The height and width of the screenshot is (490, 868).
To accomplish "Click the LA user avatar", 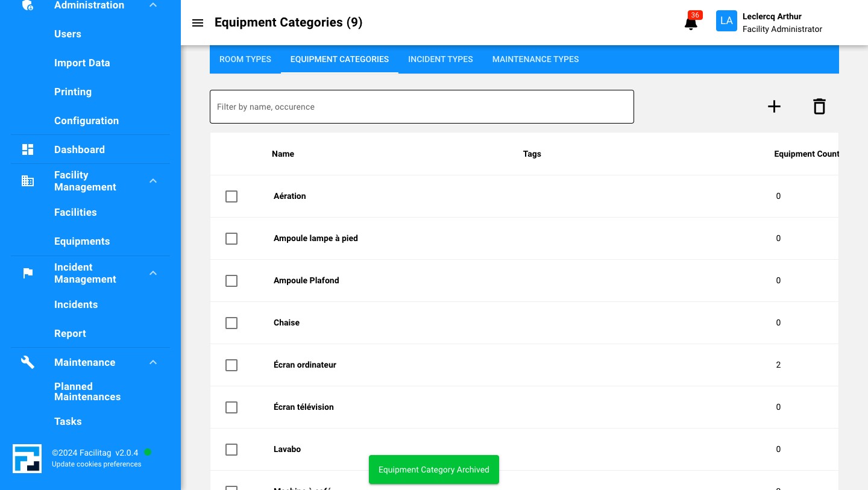I will (x=726, y=21).
